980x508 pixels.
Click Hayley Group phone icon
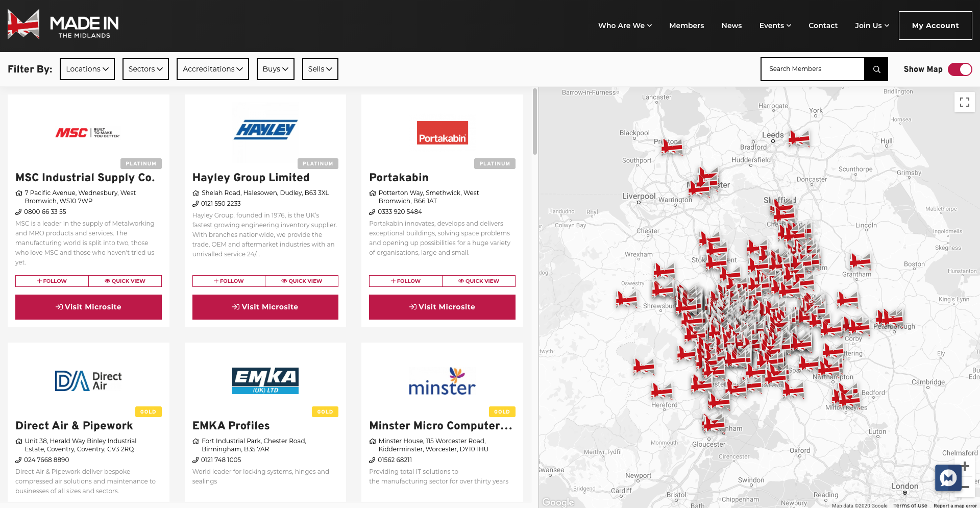click(x=195, y=204)
